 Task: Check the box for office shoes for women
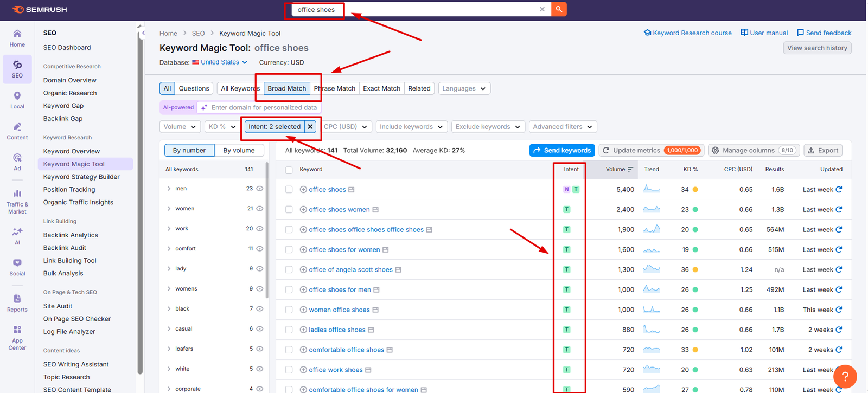[x=289, y=250]
